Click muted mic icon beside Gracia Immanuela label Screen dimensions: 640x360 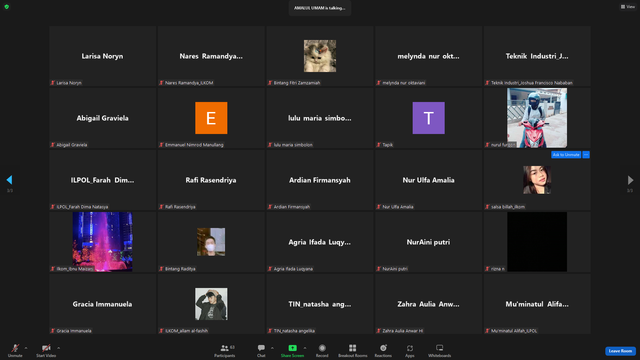[53, 331]
